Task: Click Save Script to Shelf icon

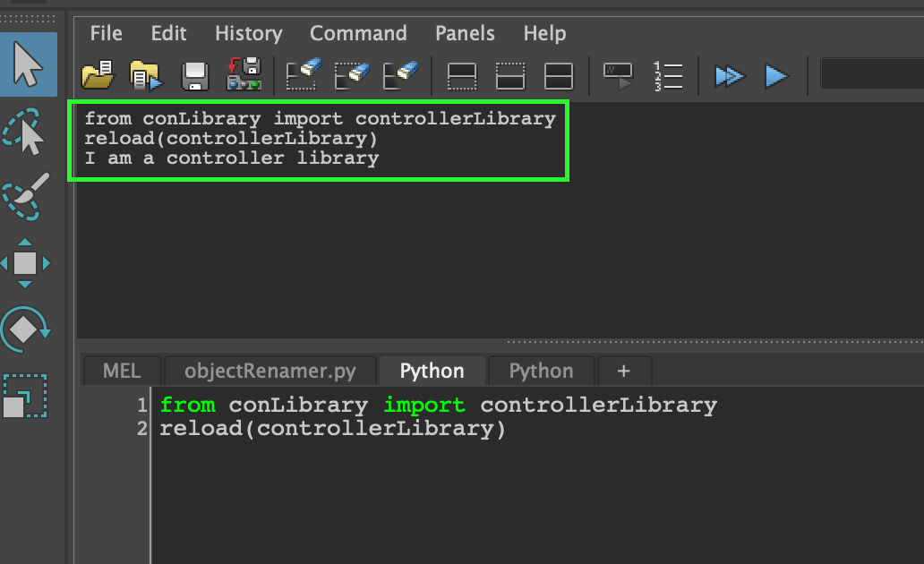Action: pos(244,75)
